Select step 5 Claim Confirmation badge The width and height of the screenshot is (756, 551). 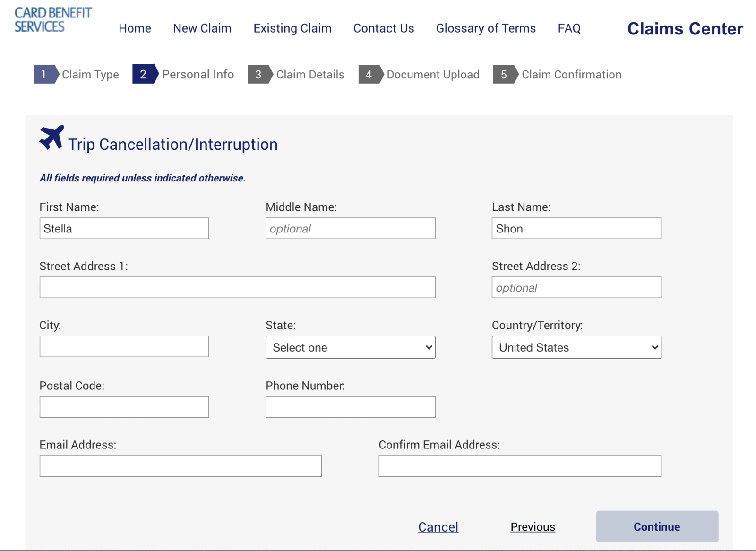[504, 74]
